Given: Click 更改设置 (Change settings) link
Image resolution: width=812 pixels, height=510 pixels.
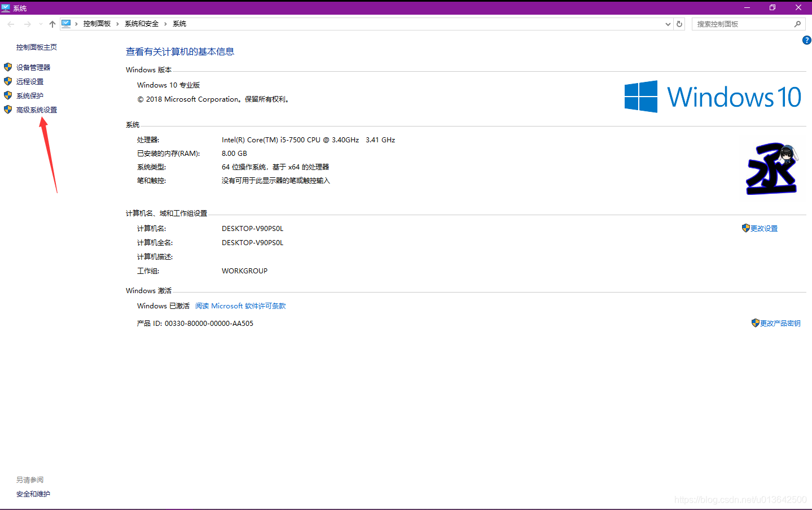Looking at the screenshot, I should tap(764, 228).
